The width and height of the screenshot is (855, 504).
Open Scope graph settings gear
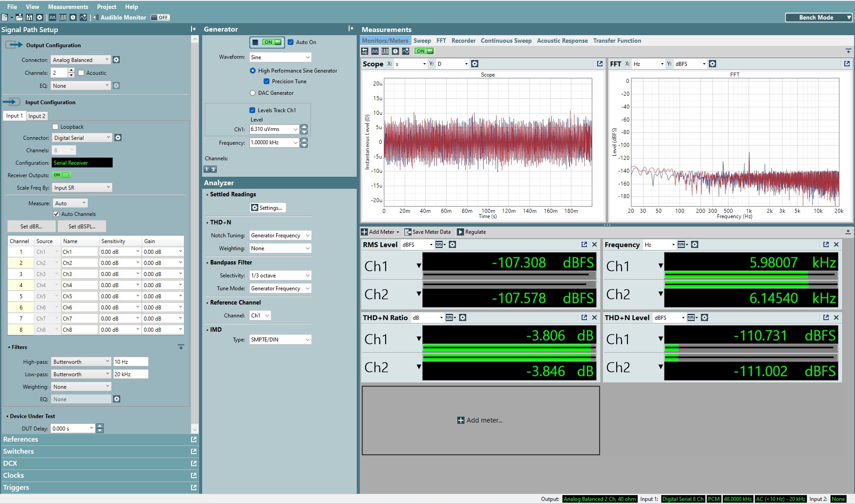(475, 64)
